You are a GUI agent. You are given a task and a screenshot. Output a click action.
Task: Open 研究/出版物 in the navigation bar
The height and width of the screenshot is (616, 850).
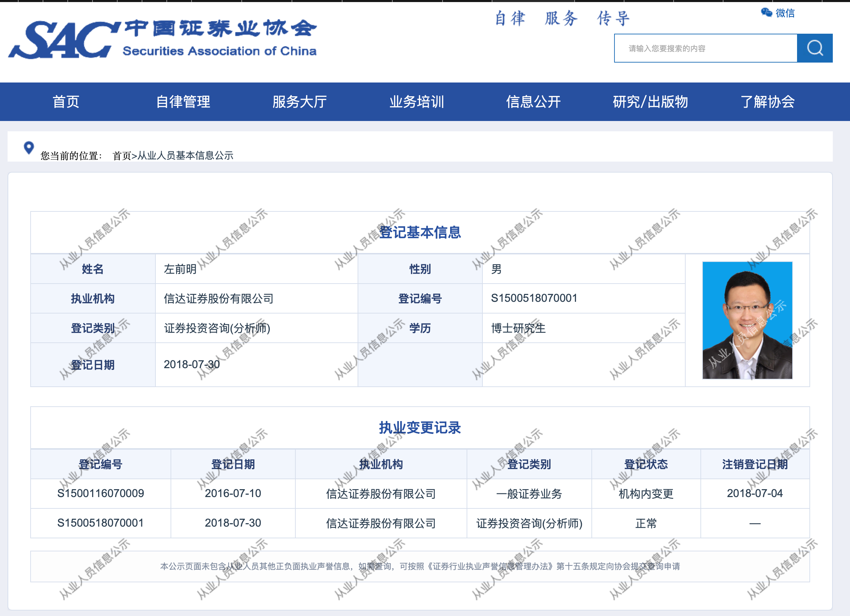(650, 102)
